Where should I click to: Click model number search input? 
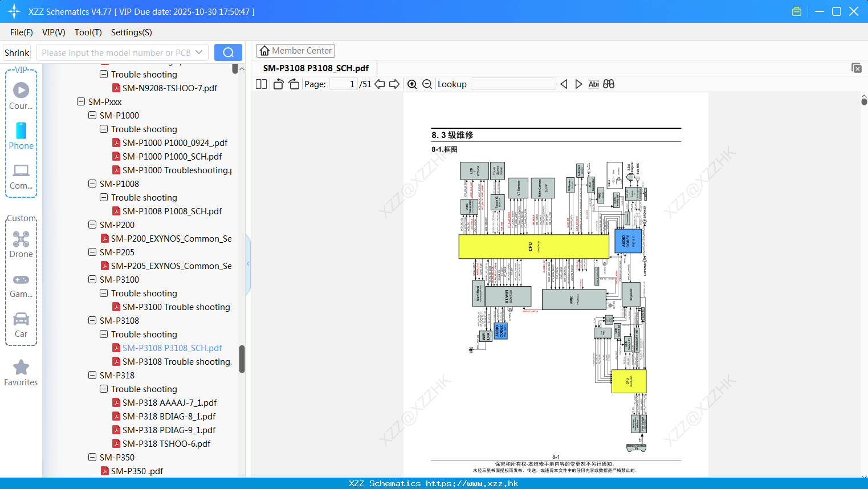(x=116, y=52)
